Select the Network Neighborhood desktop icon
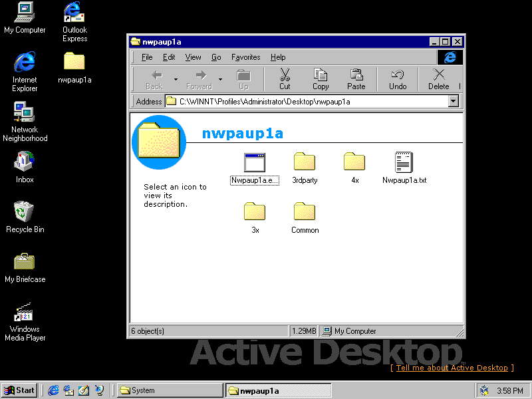The image size is (532, 399). [x=25, y=122]
